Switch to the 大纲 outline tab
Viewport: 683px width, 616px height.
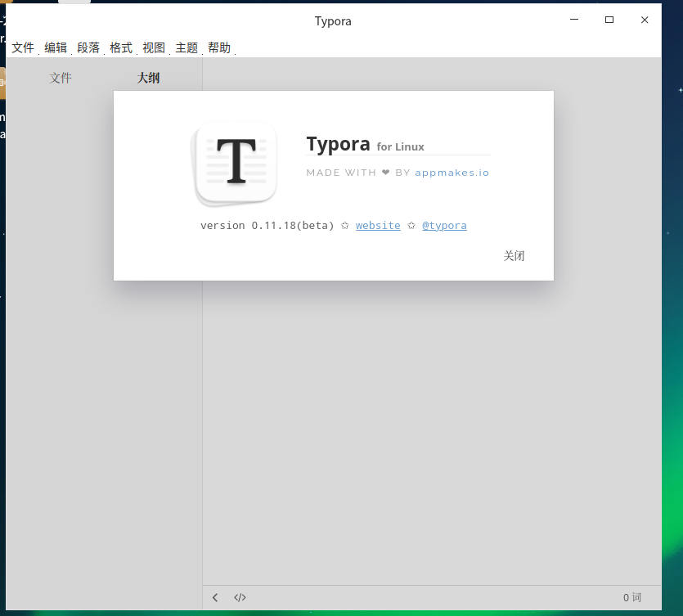click(148, 79)
